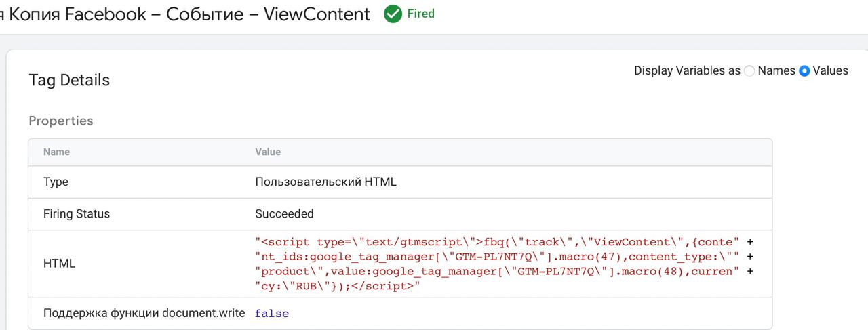This screenshot has width=868, height=330.
Task: Select the HTML row label
Action: (60, 264)
